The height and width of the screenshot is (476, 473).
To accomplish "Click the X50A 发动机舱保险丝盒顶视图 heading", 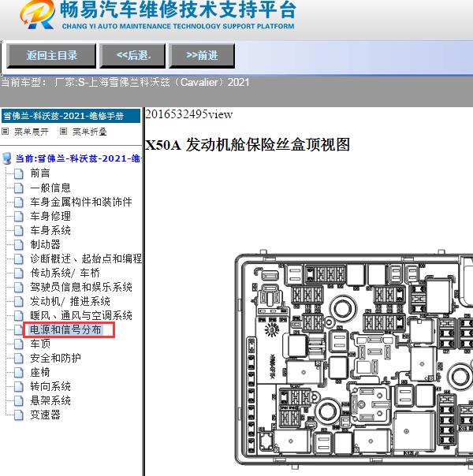I will (248, 144).
